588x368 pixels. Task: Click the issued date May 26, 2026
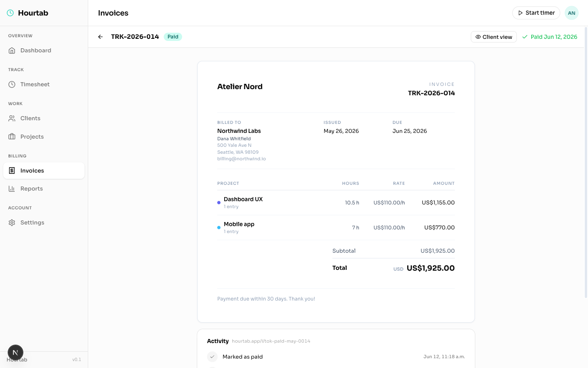click(x=341, y=131)
